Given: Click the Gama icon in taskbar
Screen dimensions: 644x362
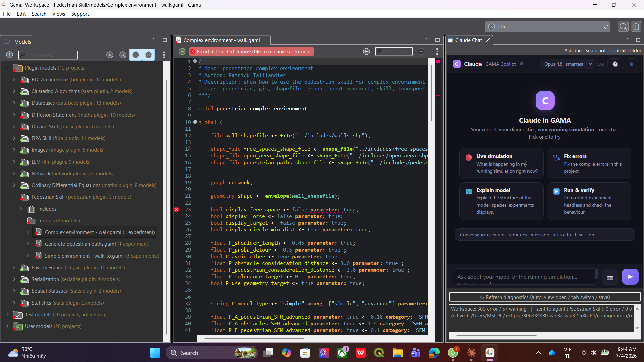Looking at the screenshot, I should 490,353.
